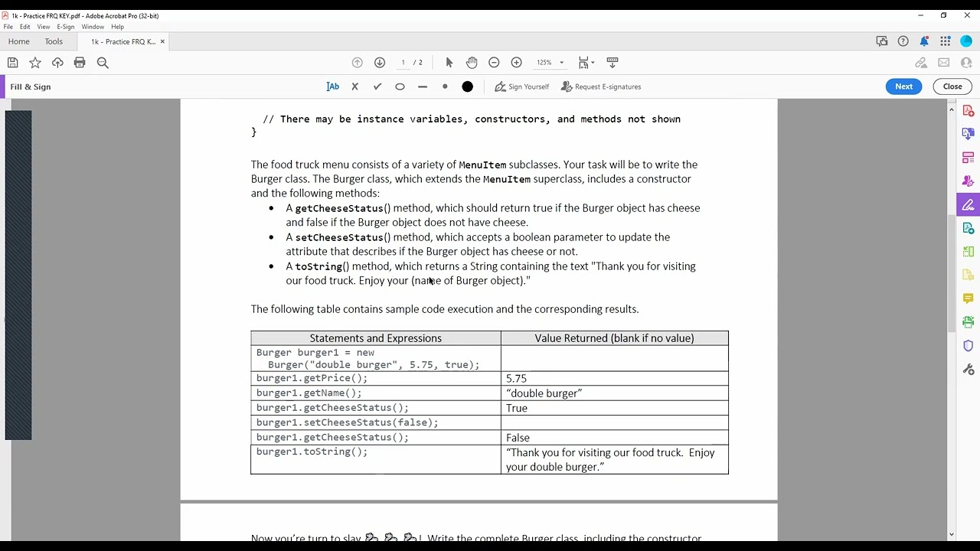Screen dimensions: 980x551
Task: Open the Request E-signatures sidebar icon
Action: coord(969,181)
